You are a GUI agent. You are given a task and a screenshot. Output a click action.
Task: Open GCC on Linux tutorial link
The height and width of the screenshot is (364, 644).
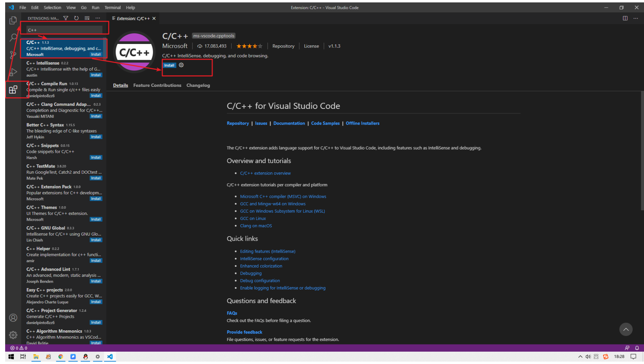pos(253,218)
